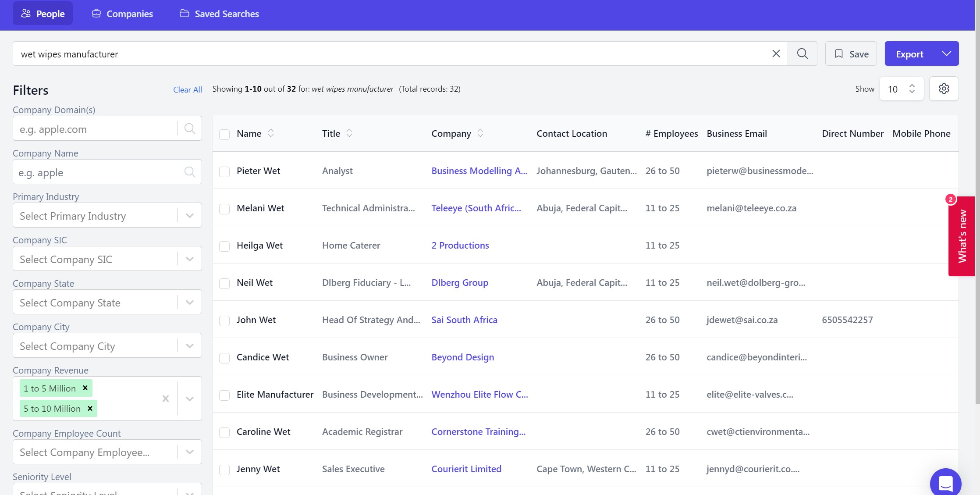Sort results by Company column arrows
The height and width of the screenshot is (495, 980).
480,133
